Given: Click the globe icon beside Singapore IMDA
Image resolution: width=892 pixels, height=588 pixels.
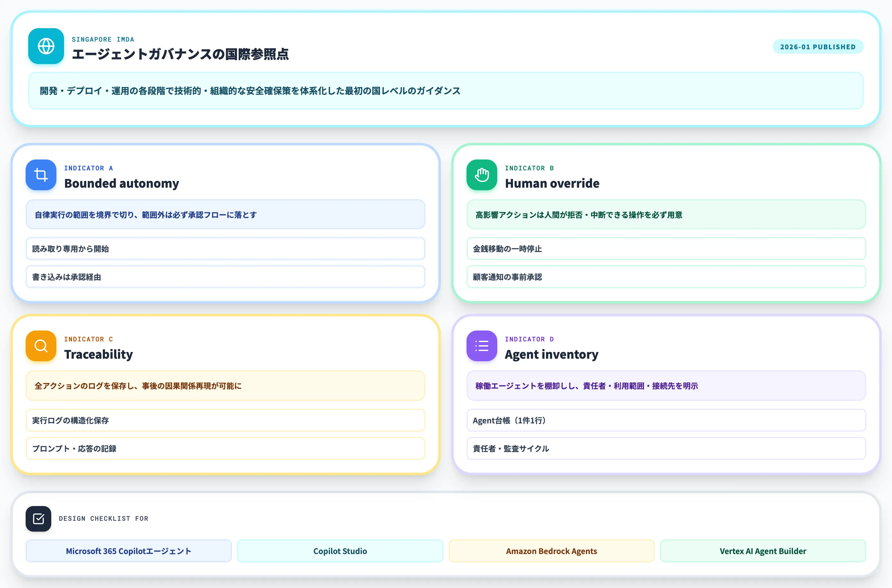Looking at the screenshot, I should [x=46, y=46].
